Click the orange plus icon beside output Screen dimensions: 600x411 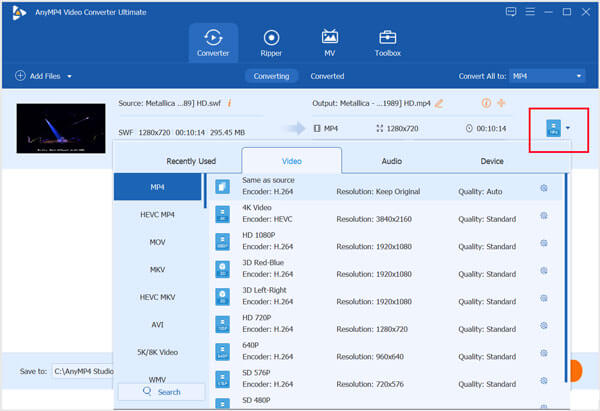click(501, 103)
